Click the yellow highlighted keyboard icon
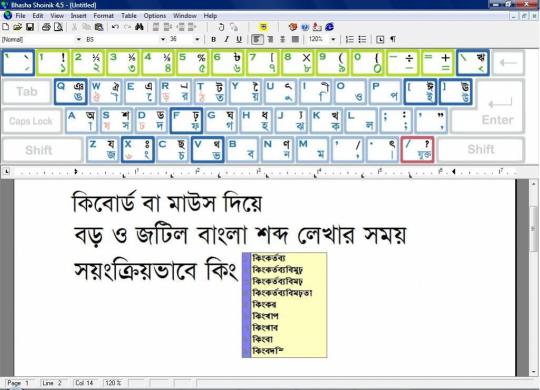 (x=263, y=27)
